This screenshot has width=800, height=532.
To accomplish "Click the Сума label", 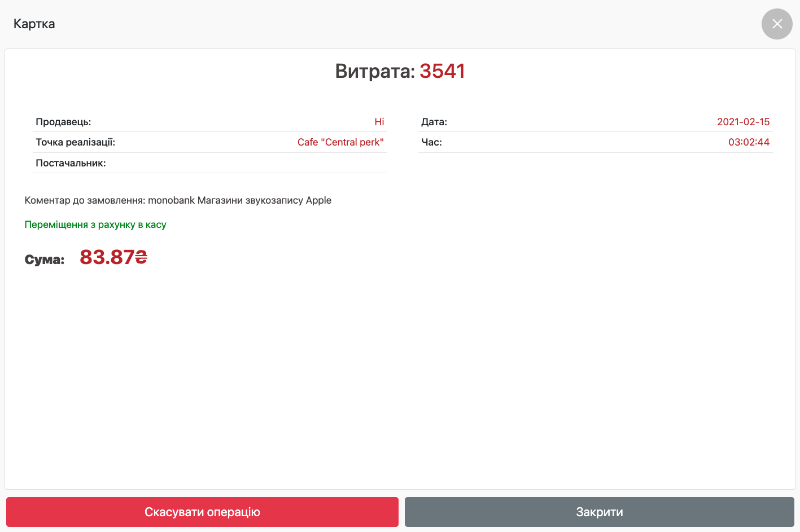I will pos(45,260).
